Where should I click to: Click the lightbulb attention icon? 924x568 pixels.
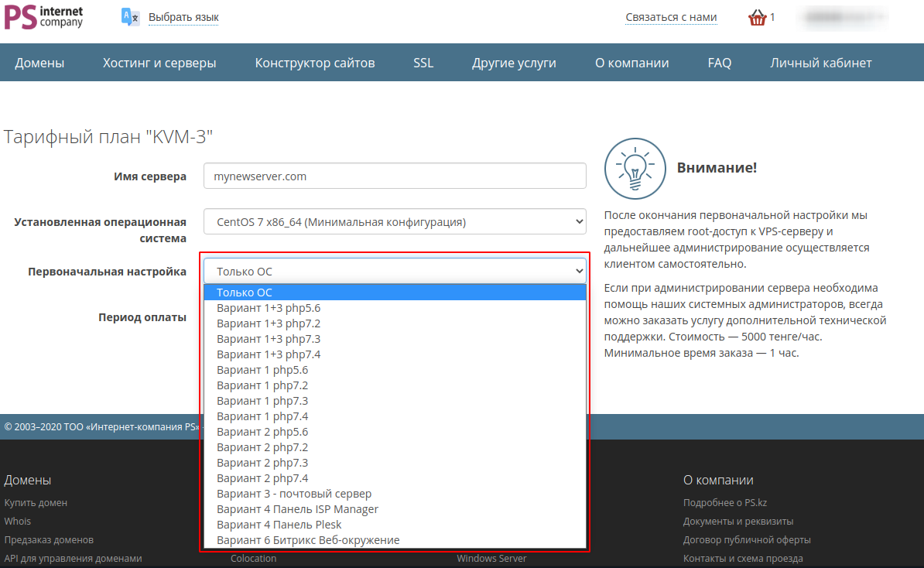[x=635, y=169]
